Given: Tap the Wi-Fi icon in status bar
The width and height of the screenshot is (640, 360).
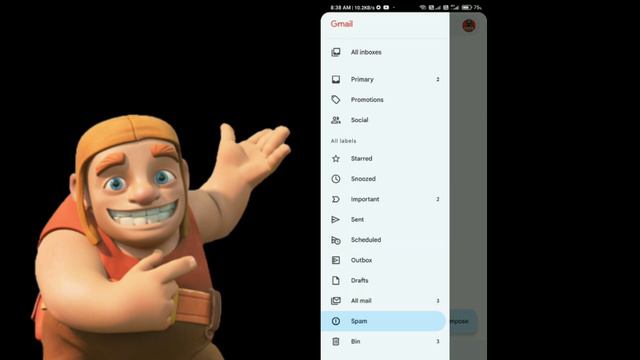Looking at the screenshot, I should [423, 7].
